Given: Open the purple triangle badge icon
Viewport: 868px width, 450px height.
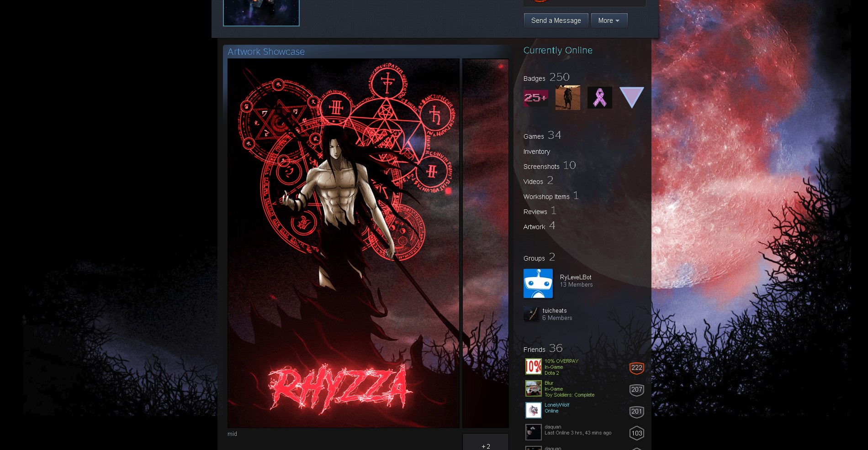Looking at the screenshot, I should [x=632, y=97].
